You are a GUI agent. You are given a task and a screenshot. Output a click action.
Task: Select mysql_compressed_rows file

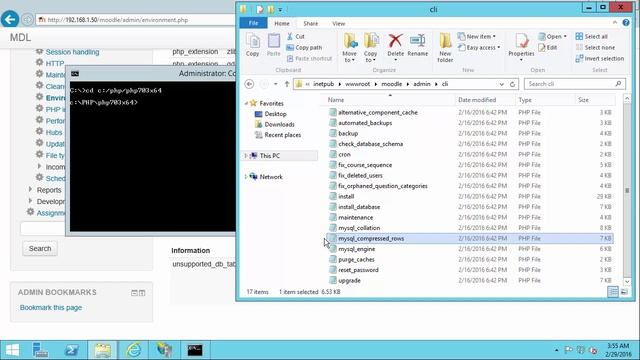pyautogui.click(x=471, y=238)
